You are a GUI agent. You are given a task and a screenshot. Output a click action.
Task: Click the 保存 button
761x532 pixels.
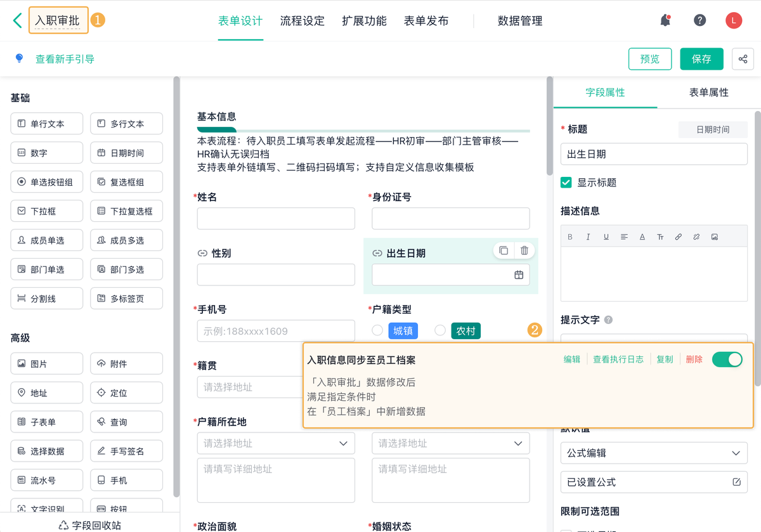point(701,59)
